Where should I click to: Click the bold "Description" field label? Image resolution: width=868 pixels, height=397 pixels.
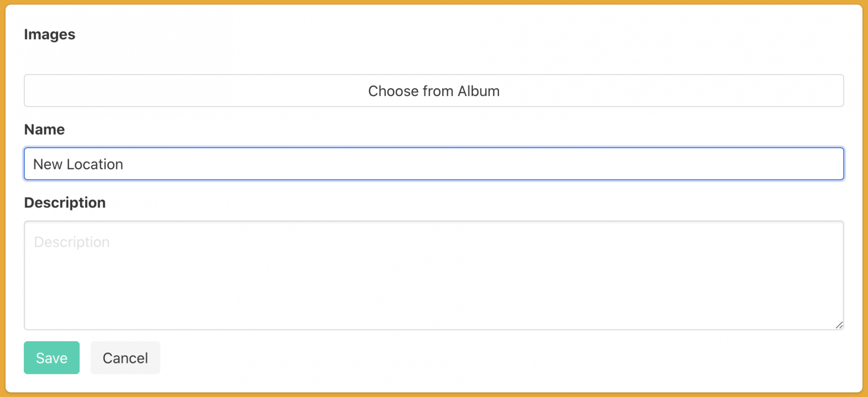(x=65, y=203)
